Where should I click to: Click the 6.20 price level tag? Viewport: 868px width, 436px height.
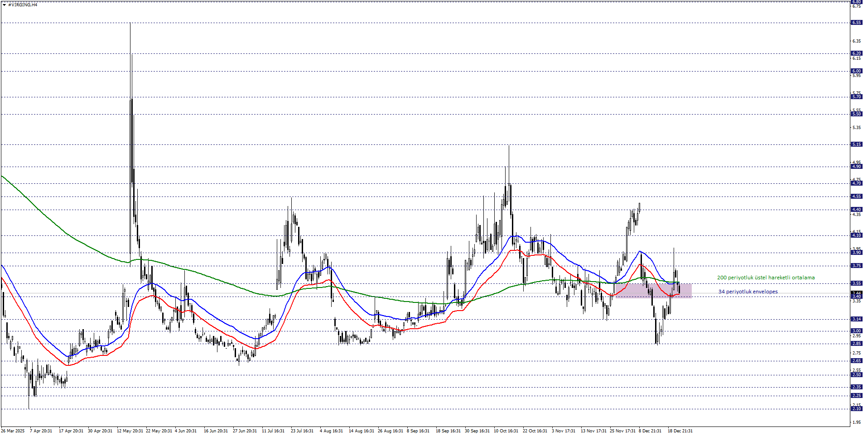856,53
